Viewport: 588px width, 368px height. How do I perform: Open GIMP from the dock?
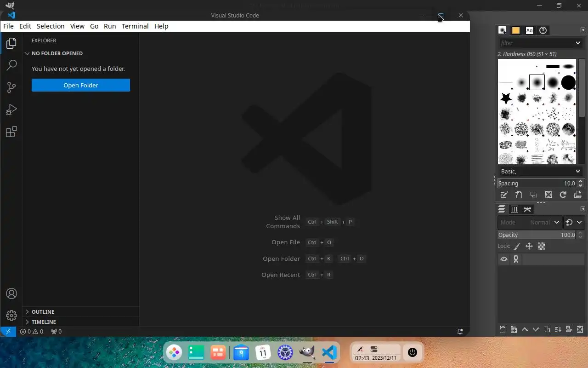307,353
